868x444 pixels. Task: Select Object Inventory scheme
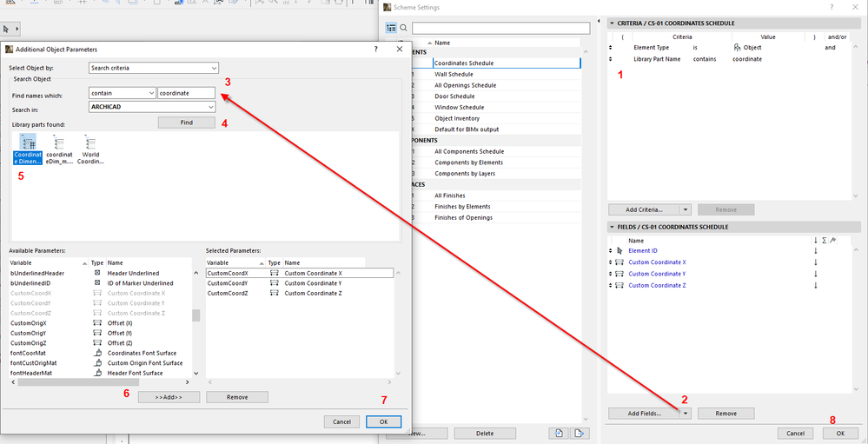click(x=457, y=118)
